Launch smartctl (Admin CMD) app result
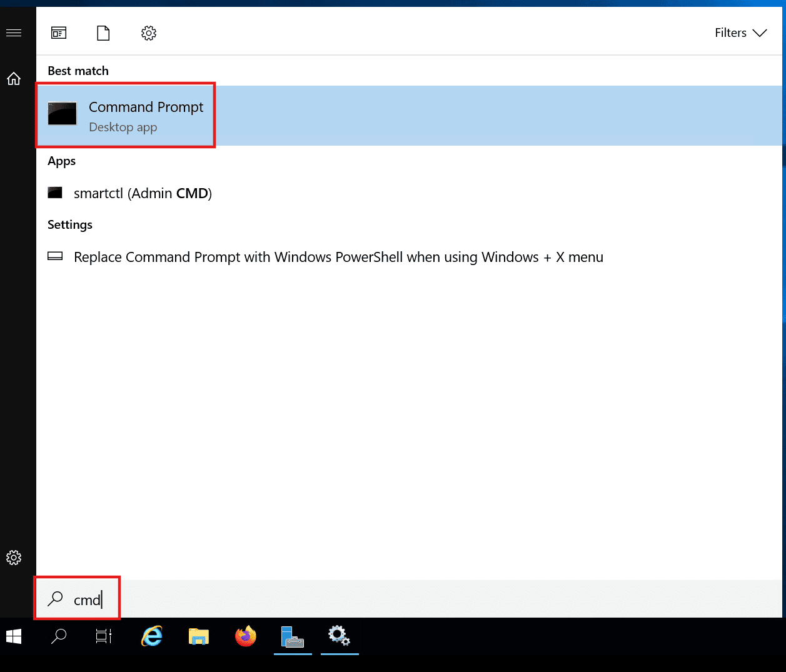This screenshot has width=786, height=672. [x=143, y=194]
